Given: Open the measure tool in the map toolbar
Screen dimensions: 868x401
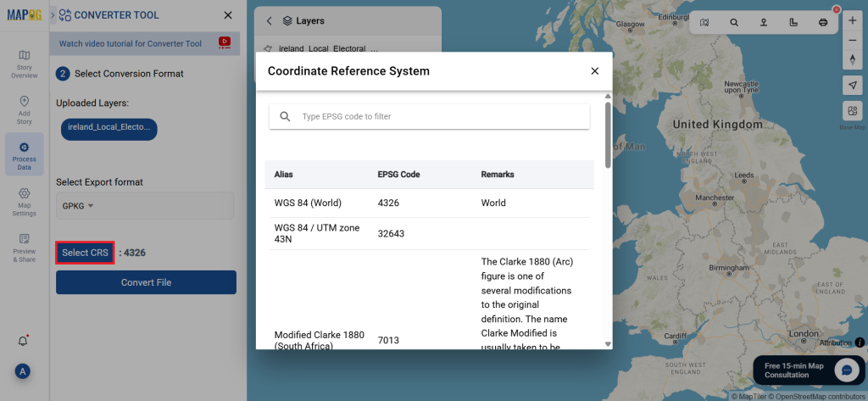Looking at the screenshot, I should pos(793,23).
